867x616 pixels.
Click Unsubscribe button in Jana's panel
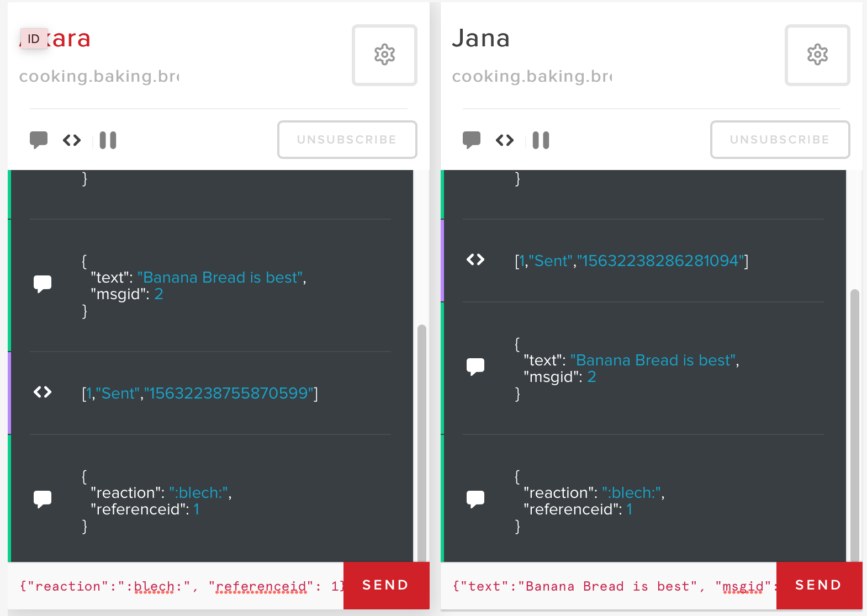780,140
